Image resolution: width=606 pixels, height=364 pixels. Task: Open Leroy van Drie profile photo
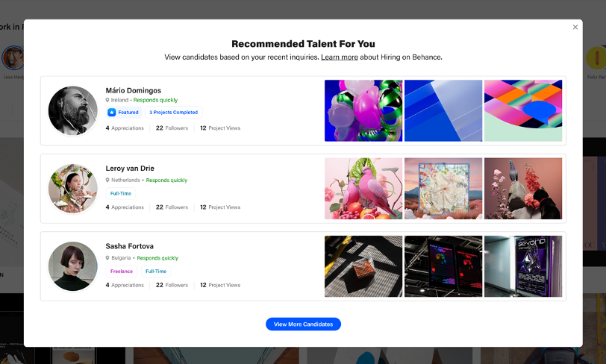tap(72, 189)
